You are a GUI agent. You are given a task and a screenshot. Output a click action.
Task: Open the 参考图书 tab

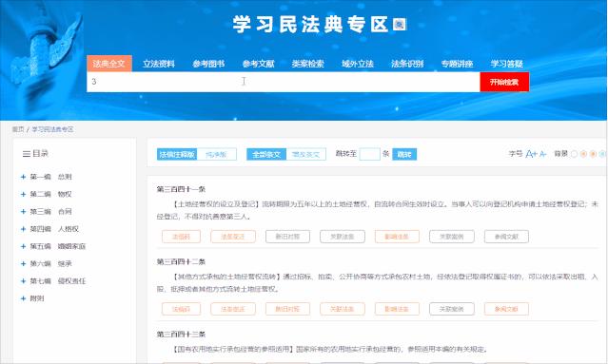(x=208, y=64)
